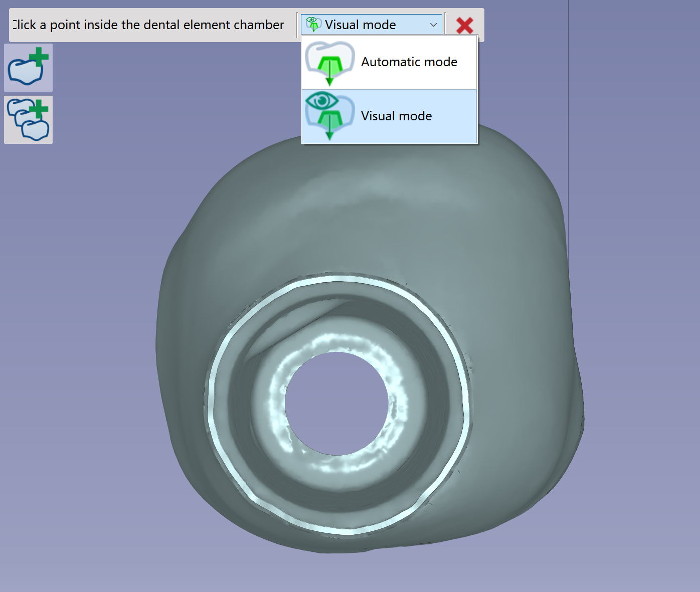Click the small eye icon in combo box
This screenshot has height=592, width=700.
313,24
